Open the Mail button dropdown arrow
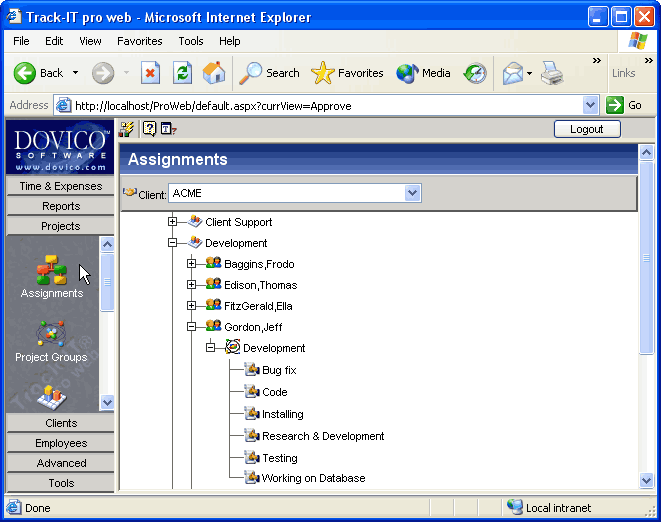 (x=529, y=73)
